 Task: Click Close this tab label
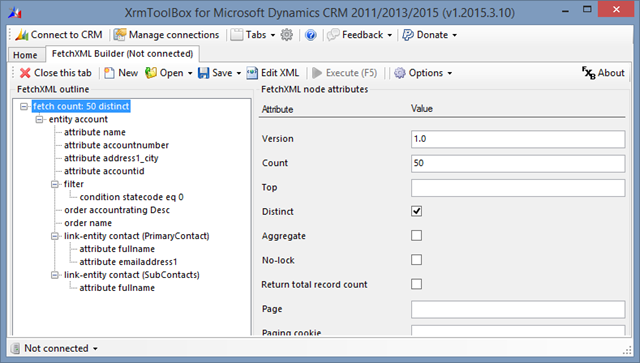(62, 73)
